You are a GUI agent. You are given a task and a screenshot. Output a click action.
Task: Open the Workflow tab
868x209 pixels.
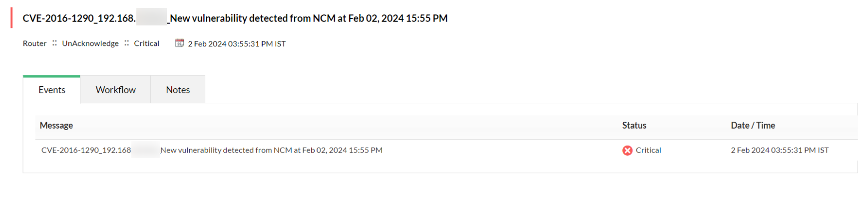[x=115, y=90]
